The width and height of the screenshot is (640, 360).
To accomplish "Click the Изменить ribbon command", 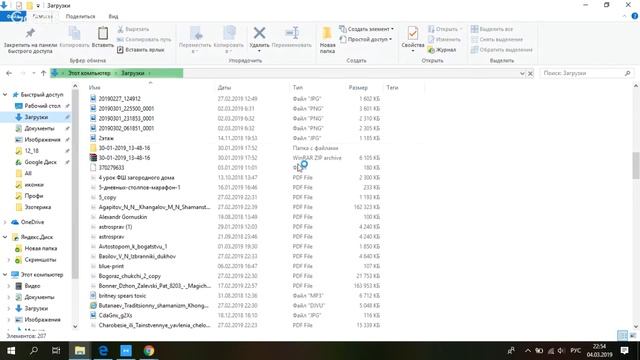I will point(444,40).
